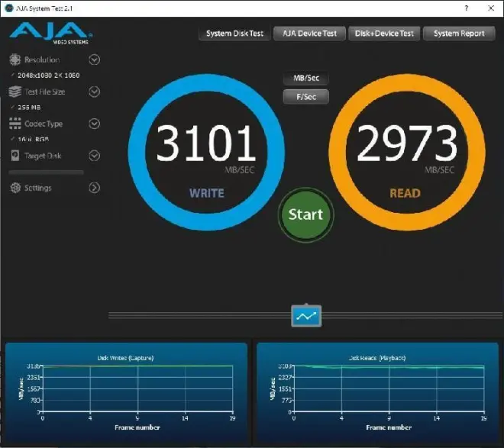The image size is (504, 448).
Task: Select the System Disk Test tab
Action: click(x=234, y=34)
